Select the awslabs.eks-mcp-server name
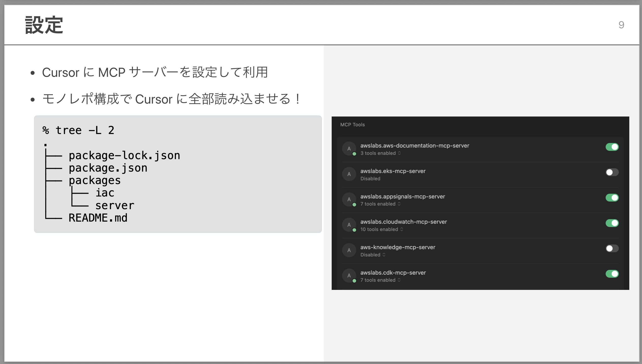 point(393,171)
